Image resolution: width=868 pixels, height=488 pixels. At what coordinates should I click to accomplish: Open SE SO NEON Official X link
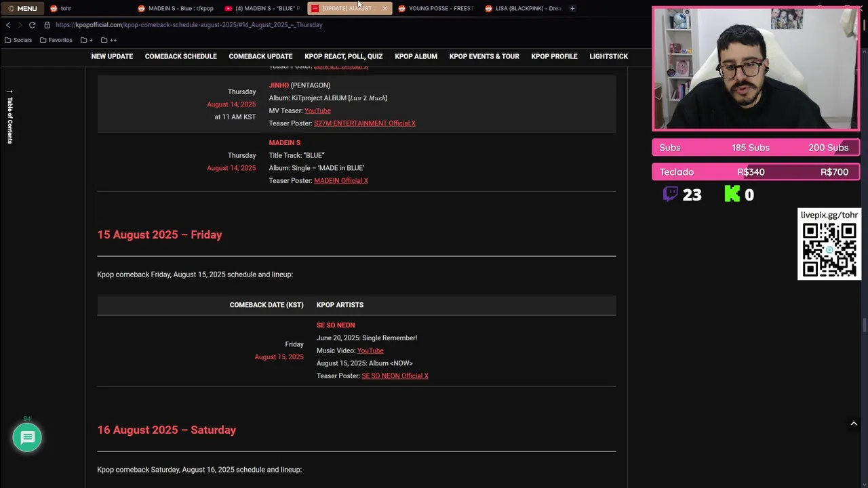click(x=395, y=376)
